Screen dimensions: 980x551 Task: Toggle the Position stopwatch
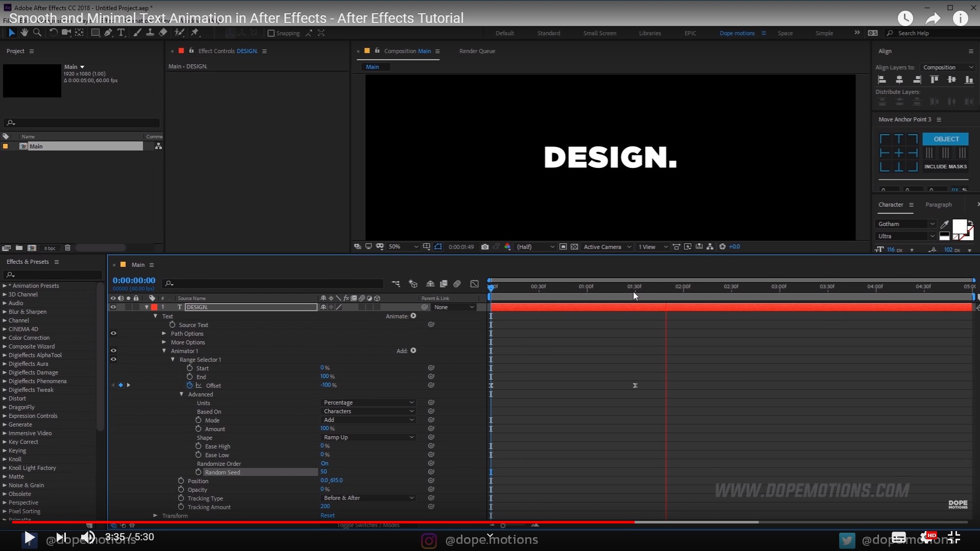(181, 481)
